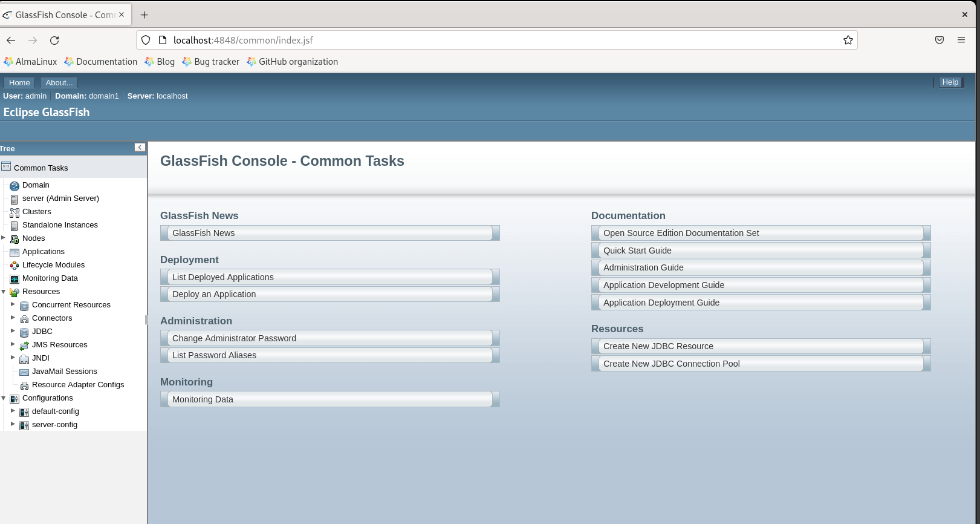
Task: Click the default-config icon
Action: click(x=24, y=412)
